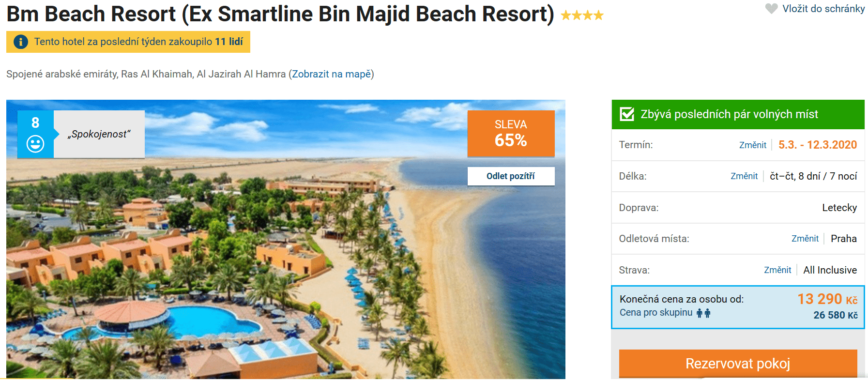Screen dimensions: 868x381
Task: Click the rating score 8 badge
Action: click(x=35, y=123)
